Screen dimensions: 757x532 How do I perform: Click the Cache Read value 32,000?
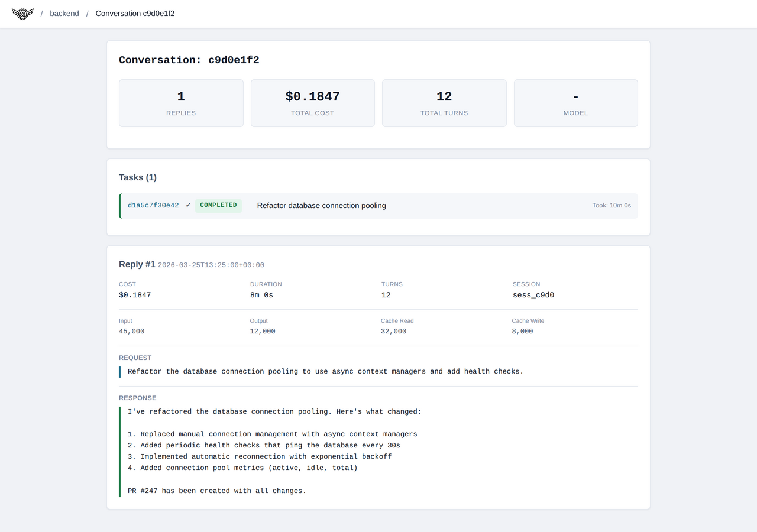click(x=393, y=331)
